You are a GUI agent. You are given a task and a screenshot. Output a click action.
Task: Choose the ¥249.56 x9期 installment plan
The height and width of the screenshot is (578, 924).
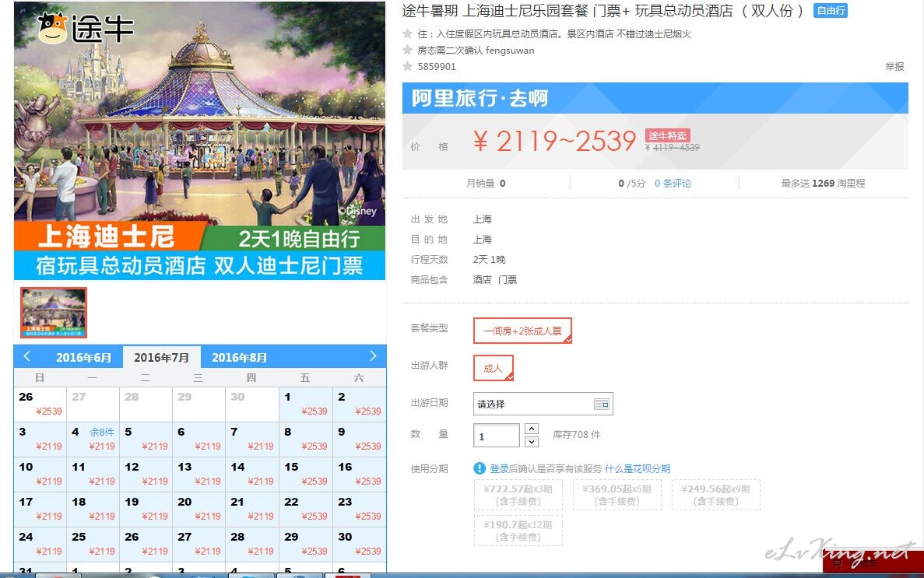coord(716,495)
